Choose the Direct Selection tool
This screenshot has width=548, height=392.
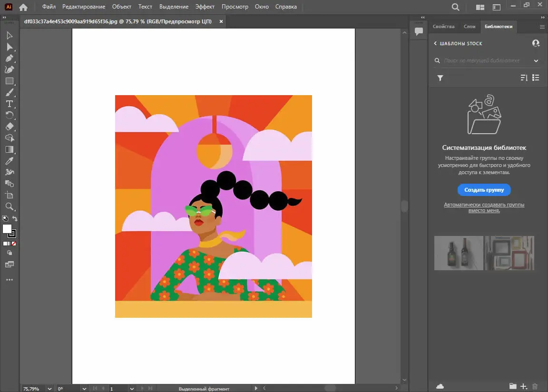pyautogui.click(x=10, y=47)
